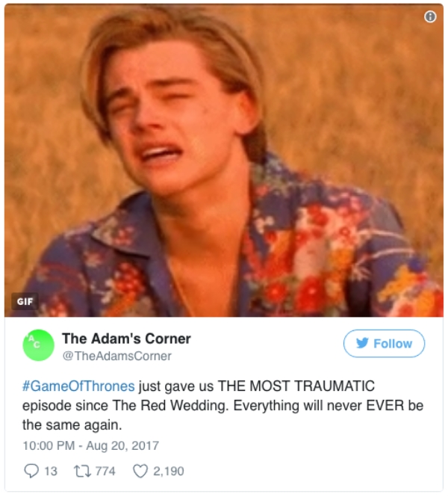Click the tweet text about Red Wedding
Image resolution: width=448 pixels, height=500 pixels.
[x=223, y=405]
